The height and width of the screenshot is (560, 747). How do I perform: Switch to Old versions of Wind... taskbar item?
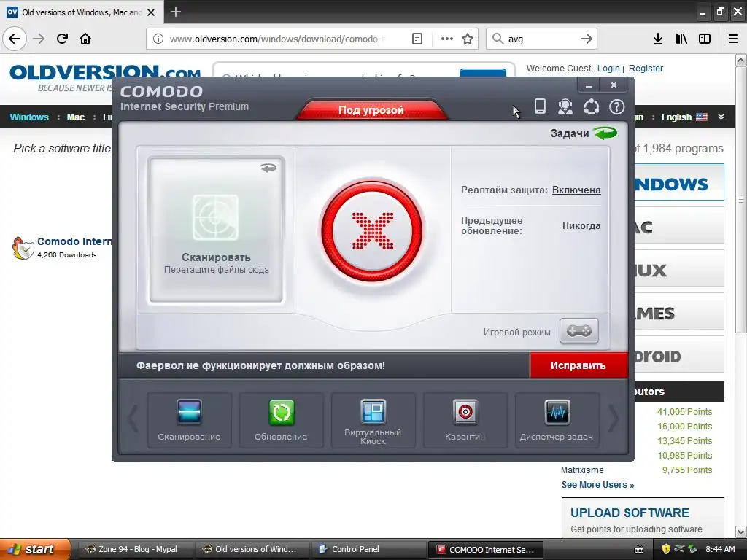[252, 549]
